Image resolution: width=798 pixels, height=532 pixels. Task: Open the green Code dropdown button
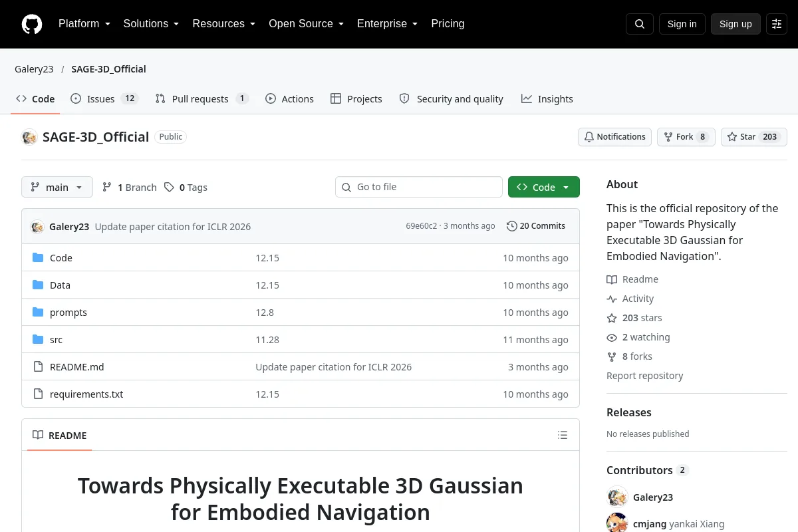tap(544, 188)
